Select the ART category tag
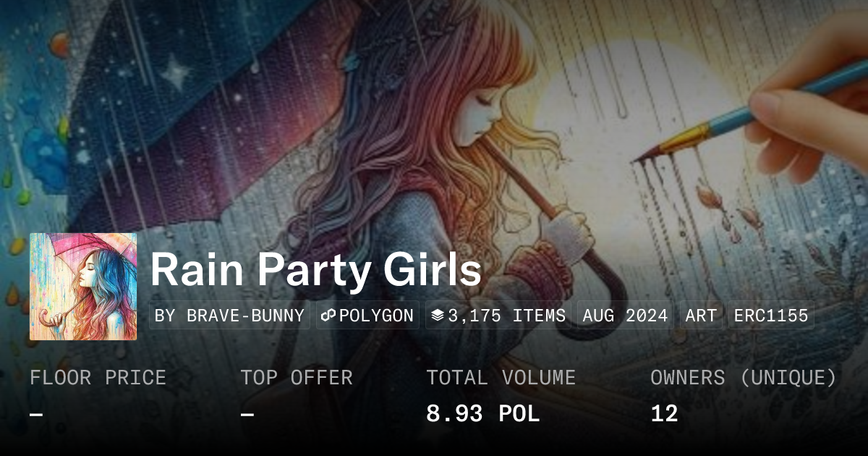 click(701, 316)
